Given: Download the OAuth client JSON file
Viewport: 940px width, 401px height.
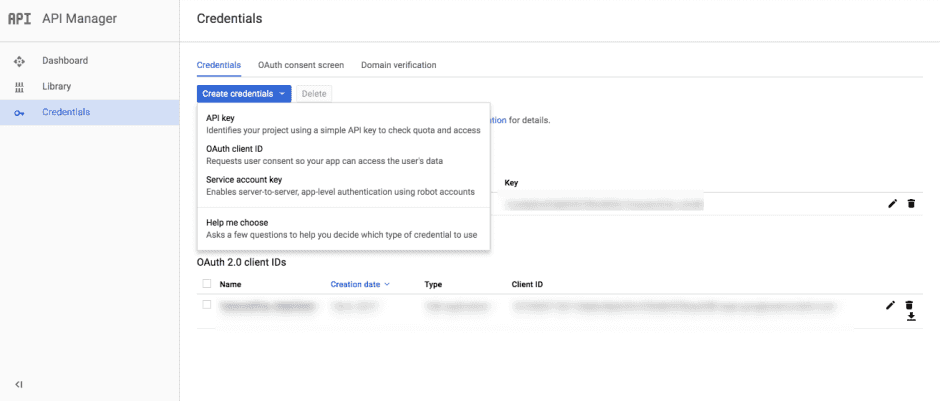Looking at the screenshot, I should (x=910, y=318).
